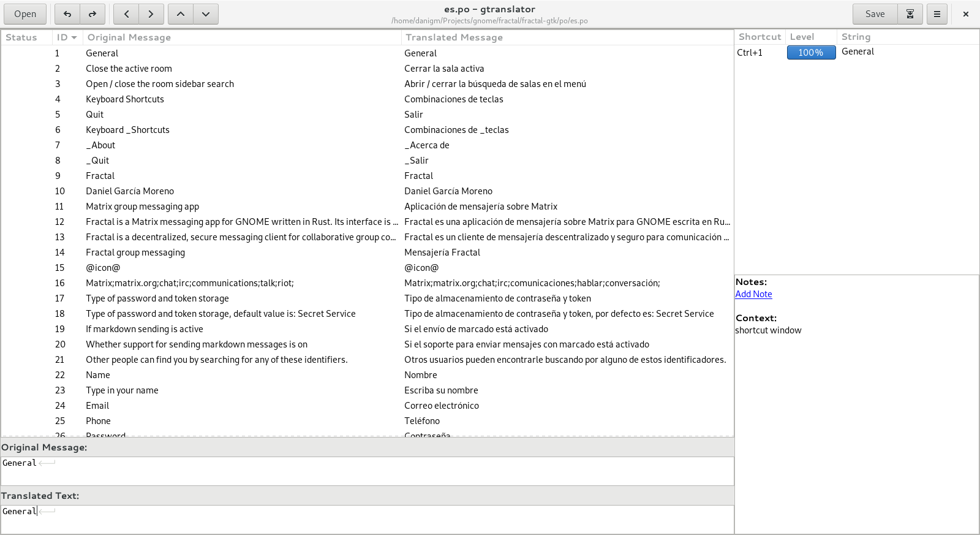Click translation 'Correo electrónico'
This screenshot has width=980, height=535.
pyautogui.click(x=442, y=406)
